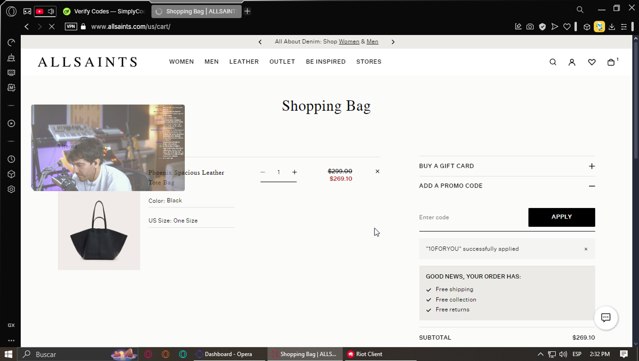
Task: Go back to the previous page
Action: (27, 26)
